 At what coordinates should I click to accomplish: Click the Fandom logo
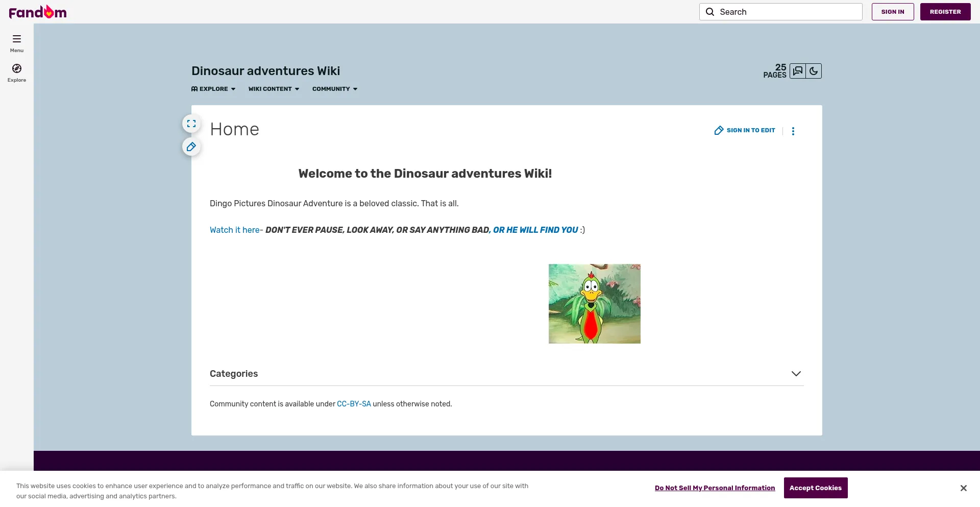point(38,12)
